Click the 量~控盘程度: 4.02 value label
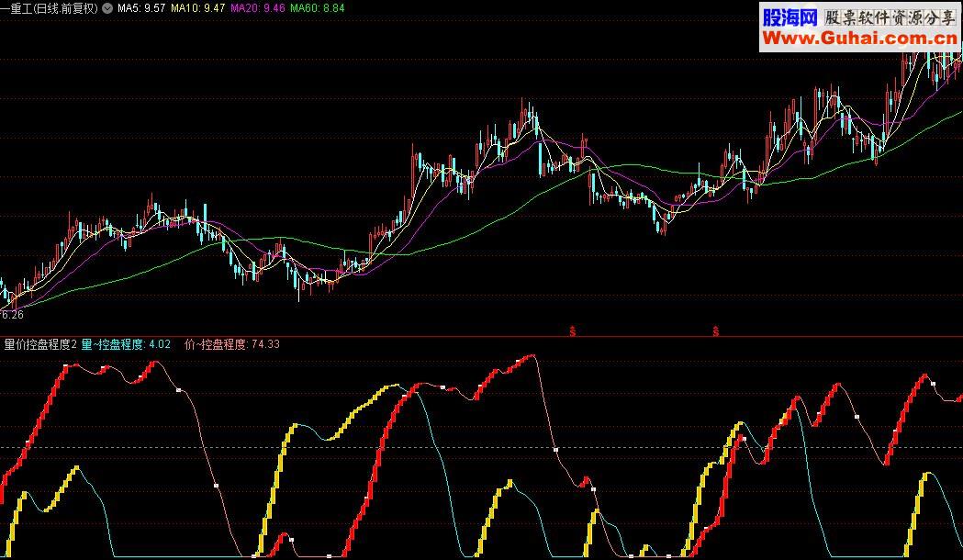This screenshot has width=963, height=560. tap(126, 344)
